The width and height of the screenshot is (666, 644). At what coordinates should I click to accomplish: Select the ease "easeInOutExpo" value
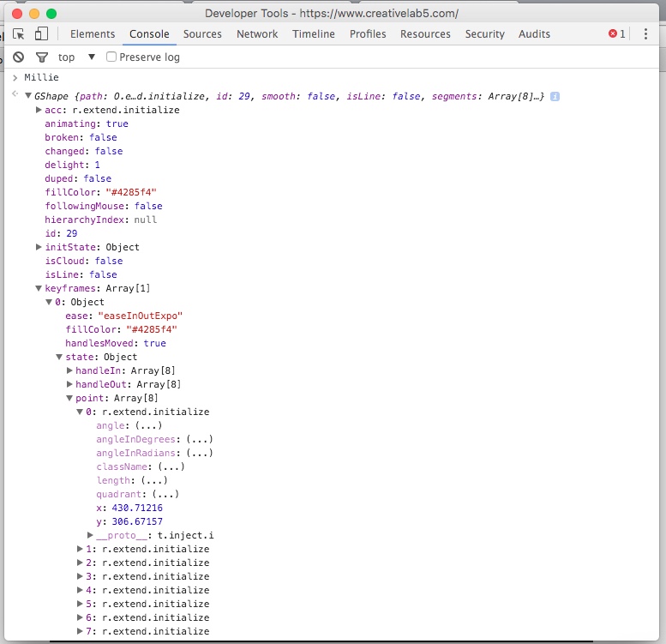141,316
